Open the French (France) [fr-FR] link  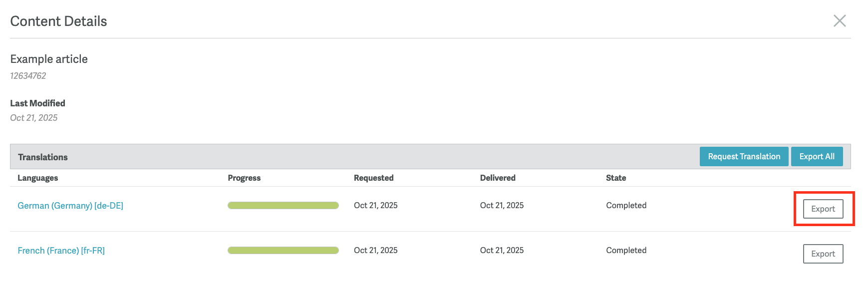pos(61,251)
